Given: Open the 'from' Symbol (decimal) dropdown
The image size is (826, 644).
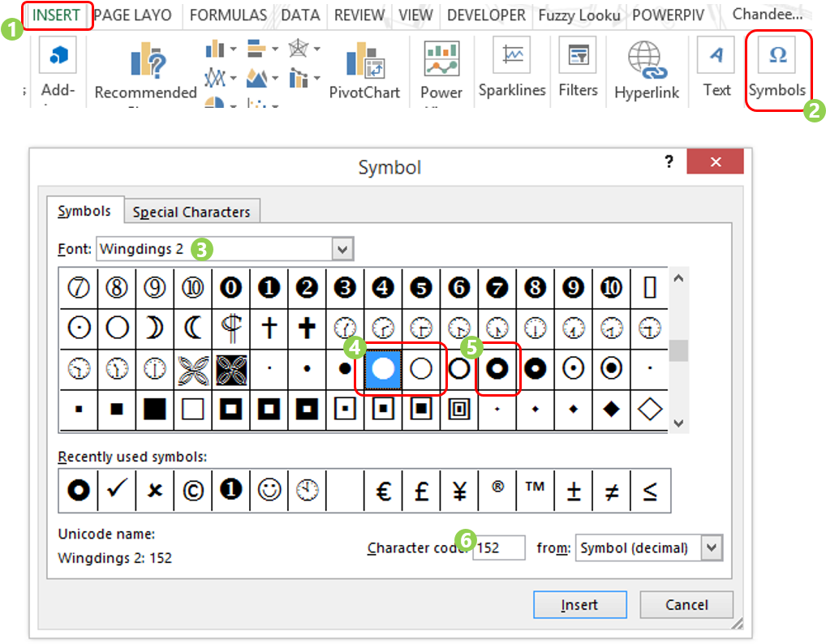Looking at the screenshot, I should tap(712, 547).
